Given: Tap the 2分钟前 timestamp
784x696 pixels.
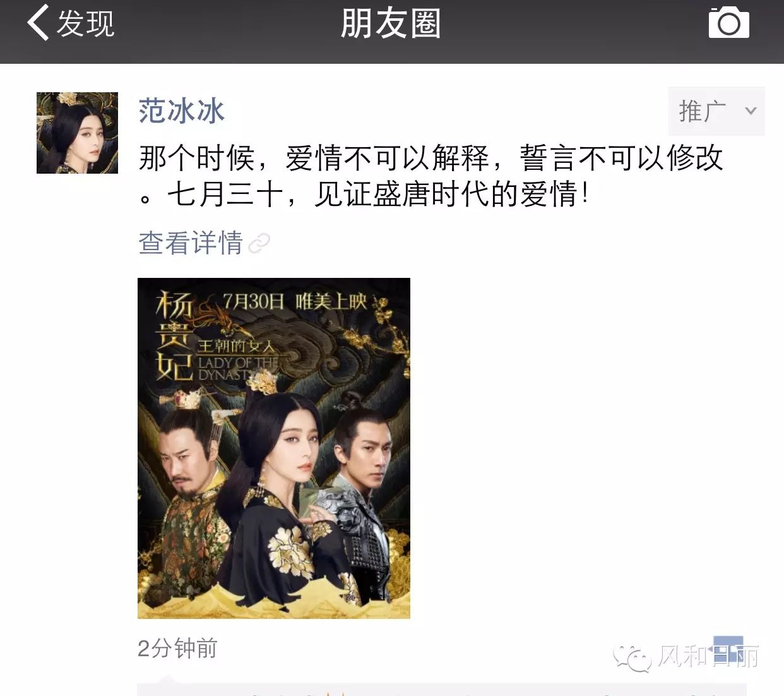Looking at the screenshot, I should pyautogui.click(x=177, y=648).
